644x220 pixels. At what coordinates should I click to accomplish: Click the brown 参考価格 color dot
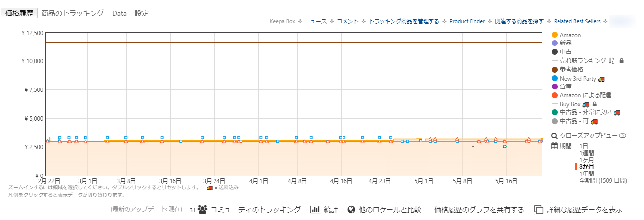point(554,69)
